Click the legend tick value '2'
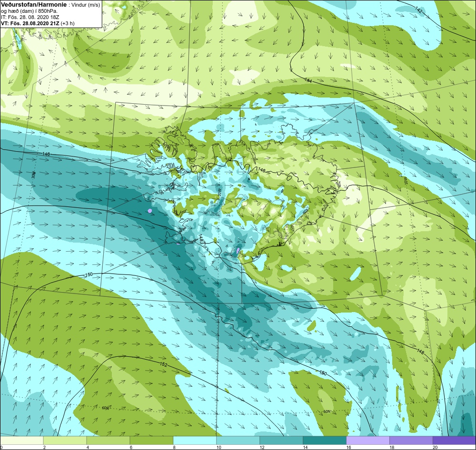Image resolution: width=476 pixels, height=450 pixels. (x=44, y=447)
